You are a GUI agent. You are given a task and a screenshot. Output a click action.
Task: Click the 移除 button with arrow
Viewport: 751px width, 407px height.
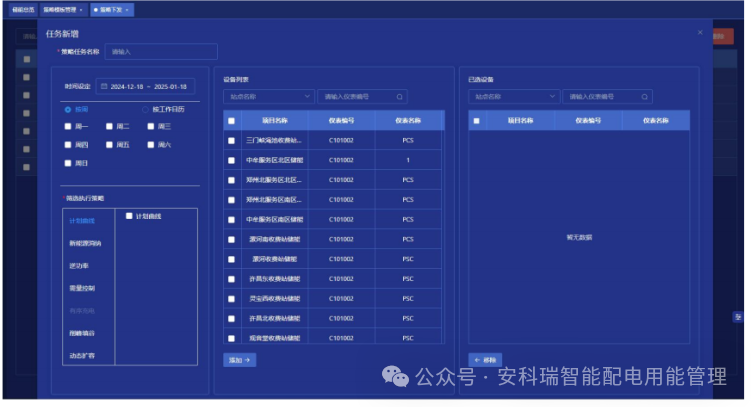coord(485,360)
